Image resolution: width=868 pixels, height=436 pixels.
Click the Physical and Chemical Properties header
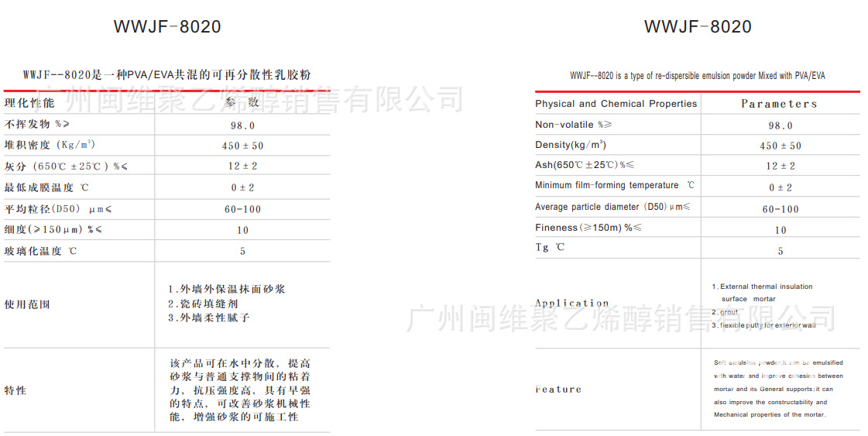click(x=616, y=104)
